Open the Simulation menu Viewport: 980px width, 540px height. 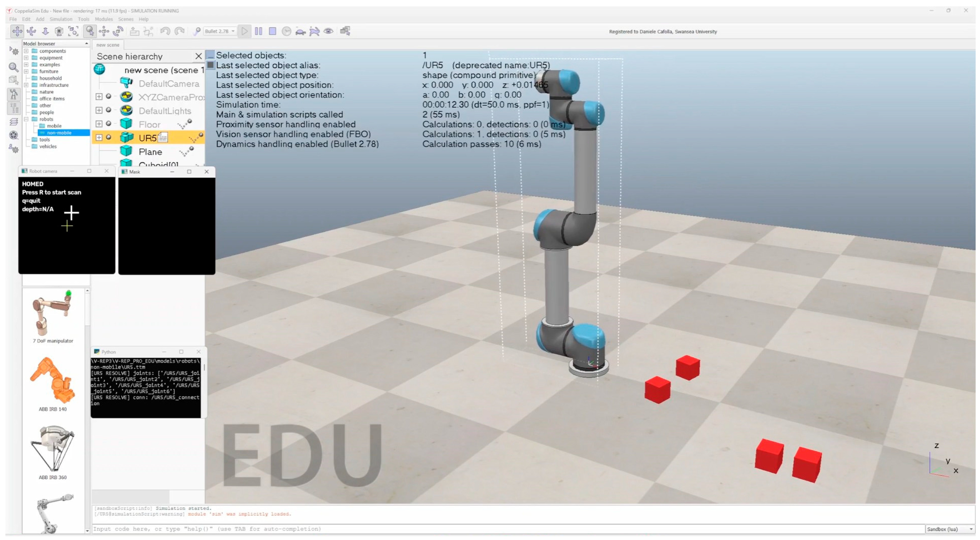pos(61,19)
